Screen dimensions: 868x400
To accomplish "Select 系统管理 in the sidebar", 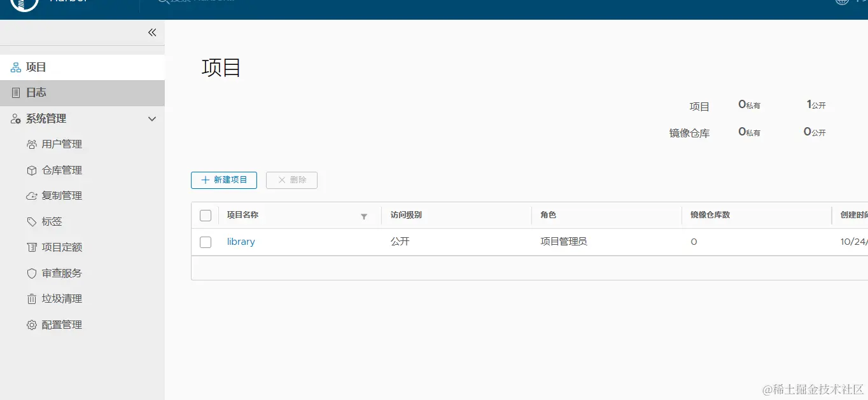I will point(46,119).
